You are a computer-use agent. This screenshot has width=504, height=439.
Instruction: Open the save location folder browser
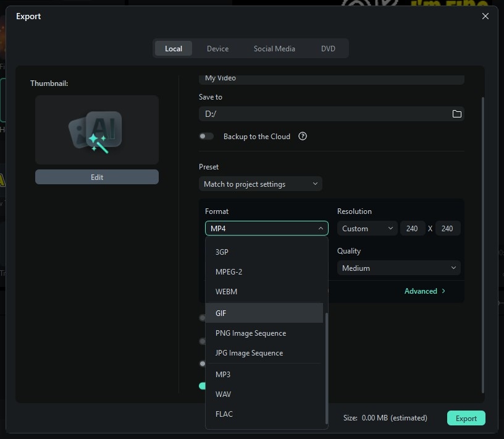456,114
